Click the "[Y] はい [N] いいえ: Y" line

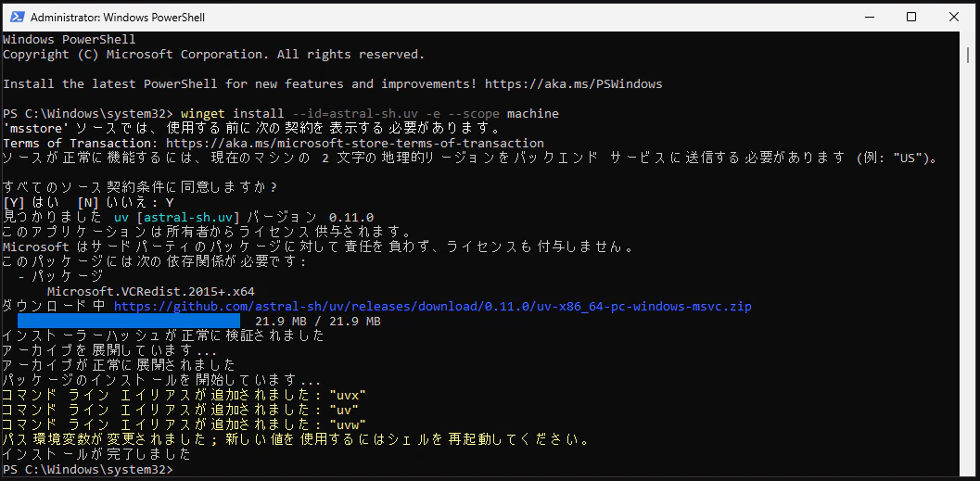click(x=88, y=202)
